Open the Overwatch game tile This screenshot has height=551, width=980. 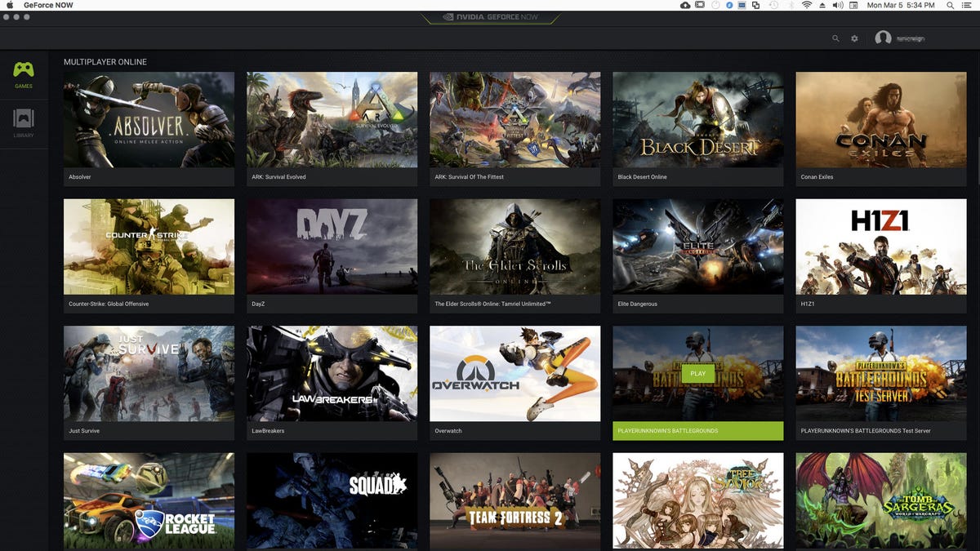[514, 373]
